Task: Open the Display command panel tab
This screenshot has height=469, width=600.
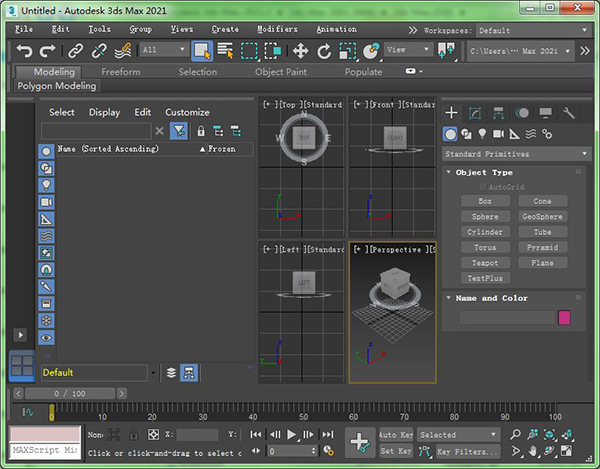Action: point(545,112)
